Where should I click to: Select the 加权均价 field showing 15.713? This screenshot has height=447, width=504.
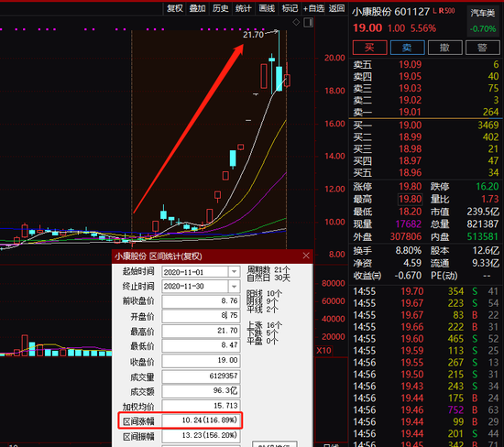(x=201, y=406)
